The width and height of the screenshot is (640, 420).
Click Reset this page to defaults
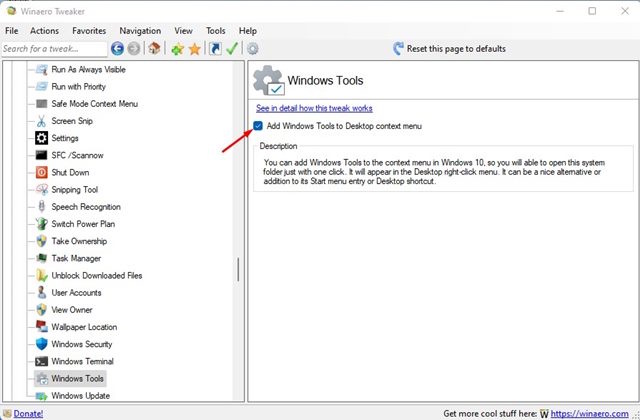[449, 49]
